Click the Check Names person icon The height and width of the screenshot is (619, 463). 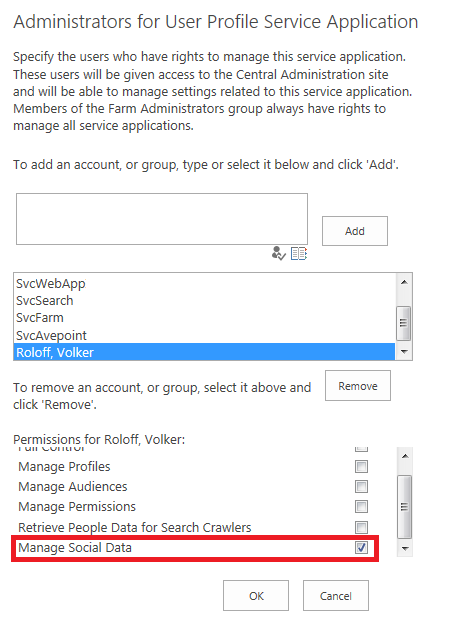pos(279,253)
